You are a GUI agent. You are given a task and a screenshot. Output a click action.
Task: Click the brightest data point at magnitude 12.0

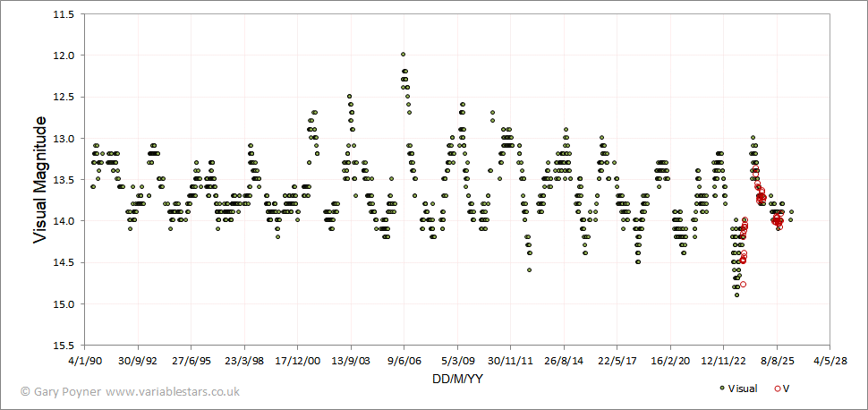[x=403, y=55]
